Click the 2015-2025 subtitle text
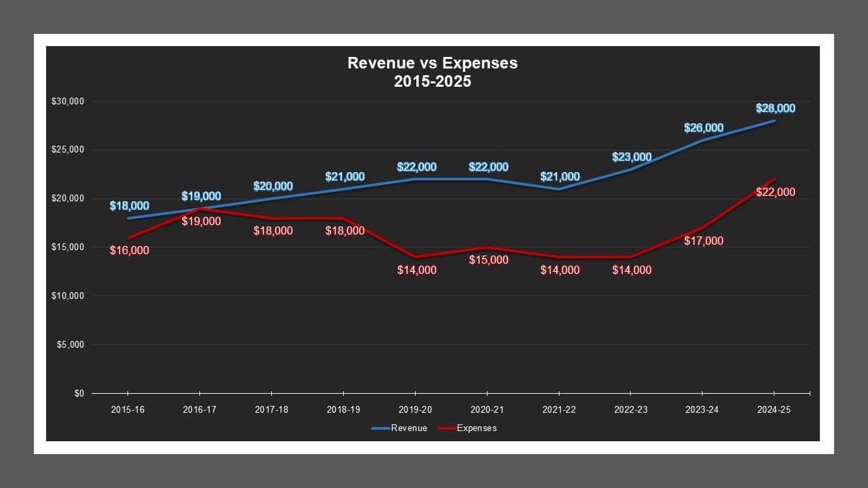Image resolution: width=868 pixels, height=488 pixels. (432, 80)
